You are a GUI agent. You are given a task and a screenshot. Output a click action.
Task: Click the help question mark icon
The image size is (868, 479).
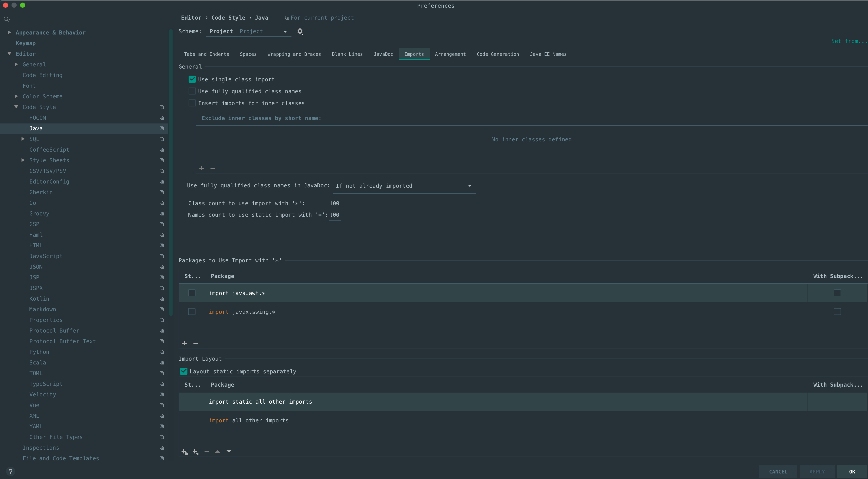click(10, 471)
